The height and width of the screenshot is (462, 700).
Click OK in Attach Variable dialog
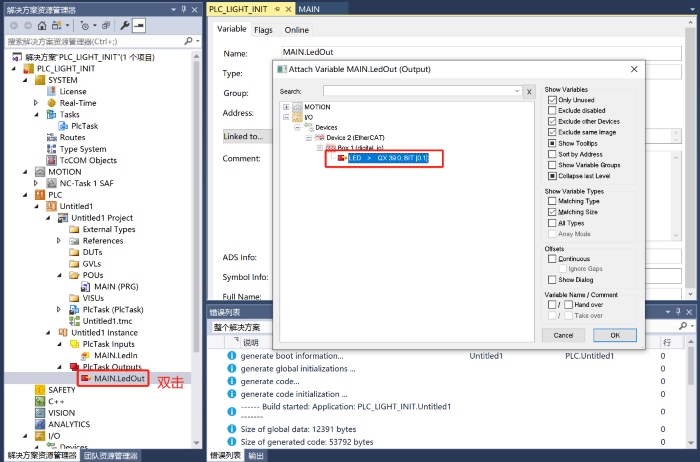(615, 335)
